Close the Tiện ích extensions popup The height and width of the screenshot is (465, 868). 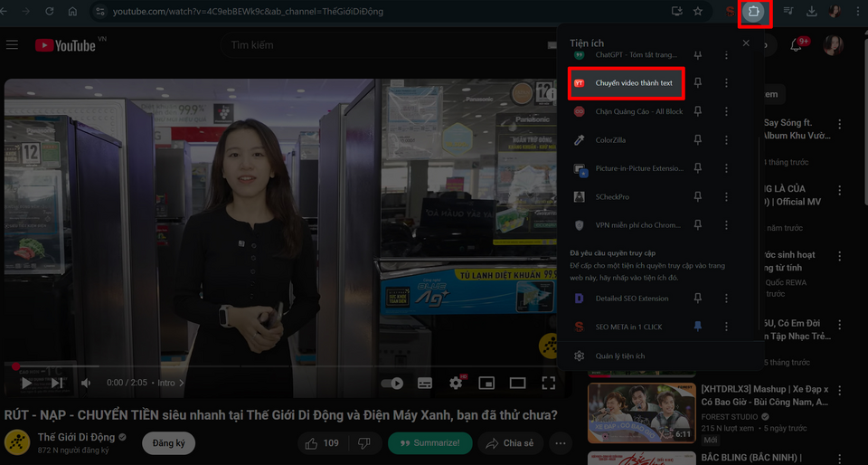pyautogui.click(x=746, y=43)
